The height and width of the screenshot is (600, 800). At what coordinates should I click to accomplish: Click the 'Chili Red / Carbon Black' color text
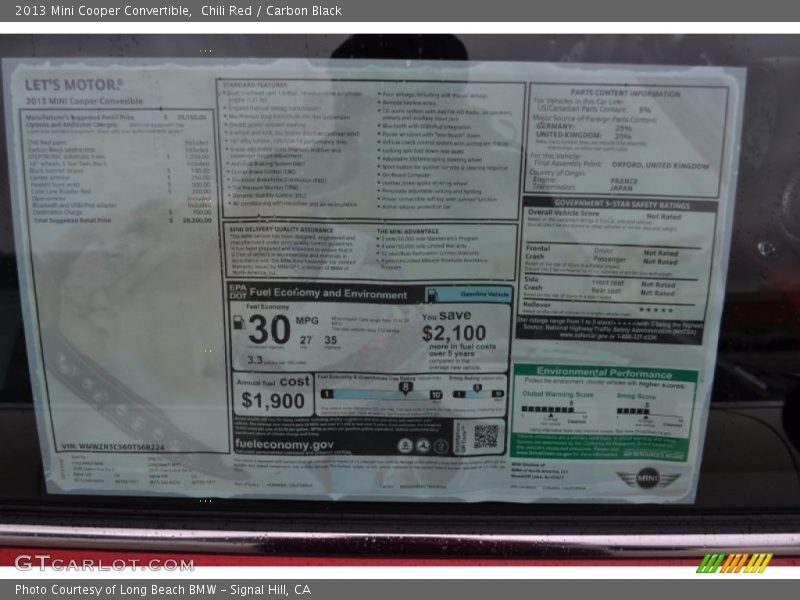pos(271,11)
